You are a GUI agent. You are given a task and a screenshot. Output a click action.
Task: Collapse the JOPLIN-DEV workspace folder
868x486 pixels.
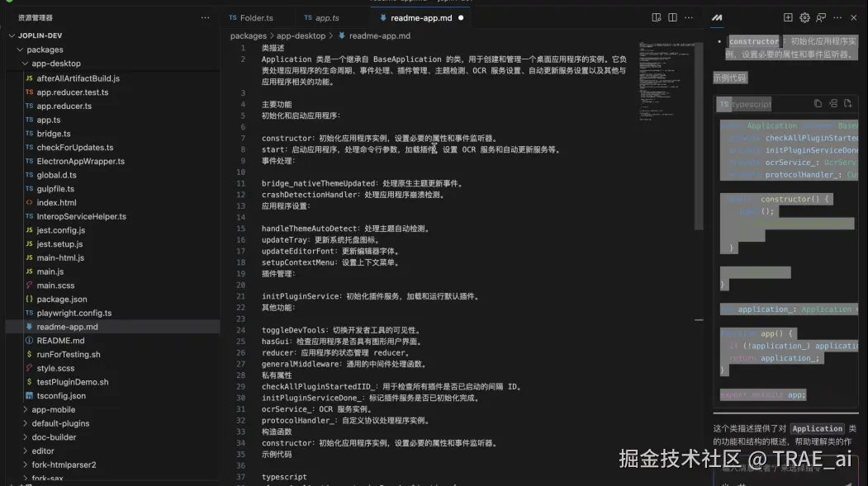coord(13,35)
